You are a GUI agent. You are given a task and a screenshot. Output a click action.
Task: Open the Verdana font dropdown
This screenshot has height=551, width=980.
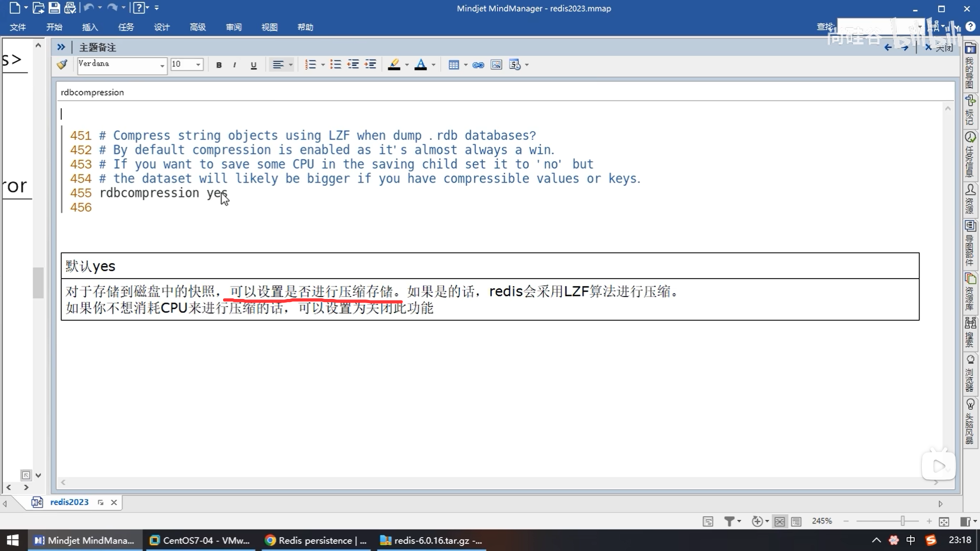[162, 65]
